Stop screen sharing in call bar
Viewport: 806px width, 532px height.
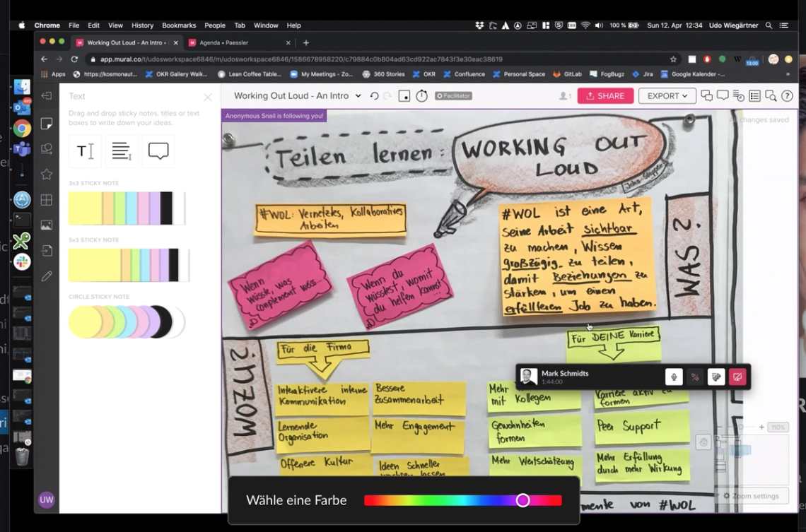point(737,377)
